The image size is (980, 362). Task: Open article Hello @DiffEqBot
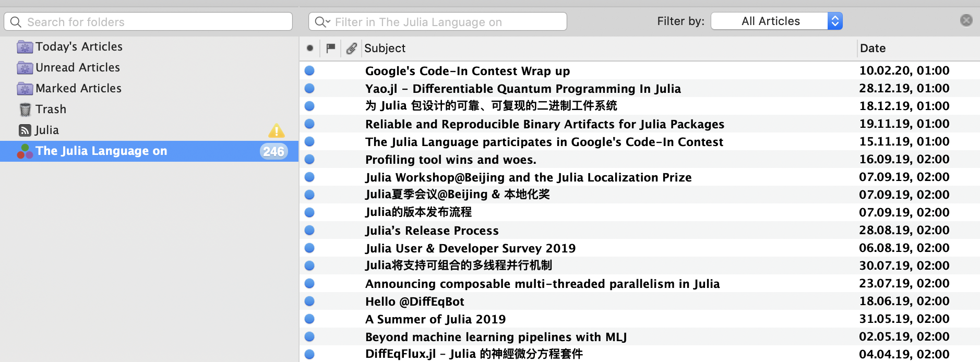click(415, 301)
